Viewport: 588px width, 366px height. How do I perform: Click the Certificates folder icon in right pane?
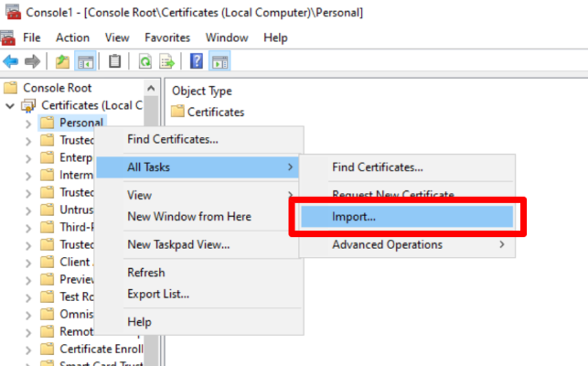(177, 112)
